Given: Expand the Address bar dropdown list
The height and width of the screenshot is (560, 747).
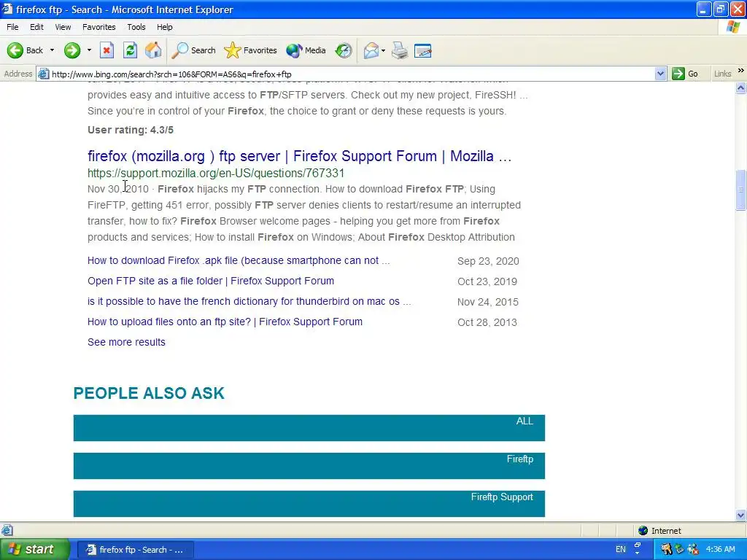Looking at the screenshot, I should (x=660, y=74).
